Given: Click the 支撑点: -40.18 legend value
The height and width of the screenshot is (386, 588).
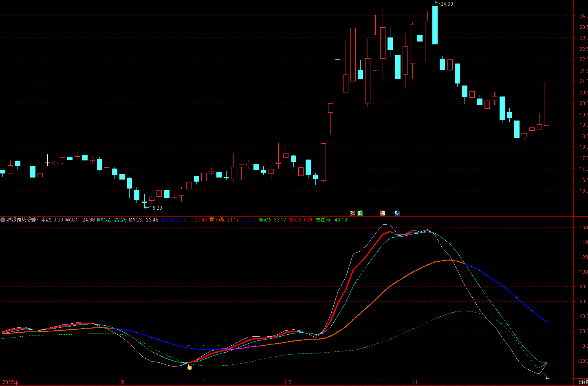Looking at the screenshot, I should click(x=331, y=220).
